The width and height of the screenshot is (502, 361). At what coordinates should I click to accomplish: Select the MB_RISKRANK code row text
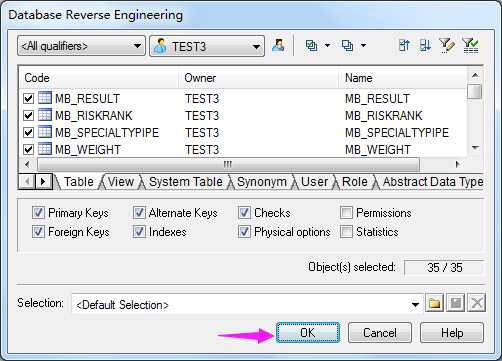click(x=94, y=116)
